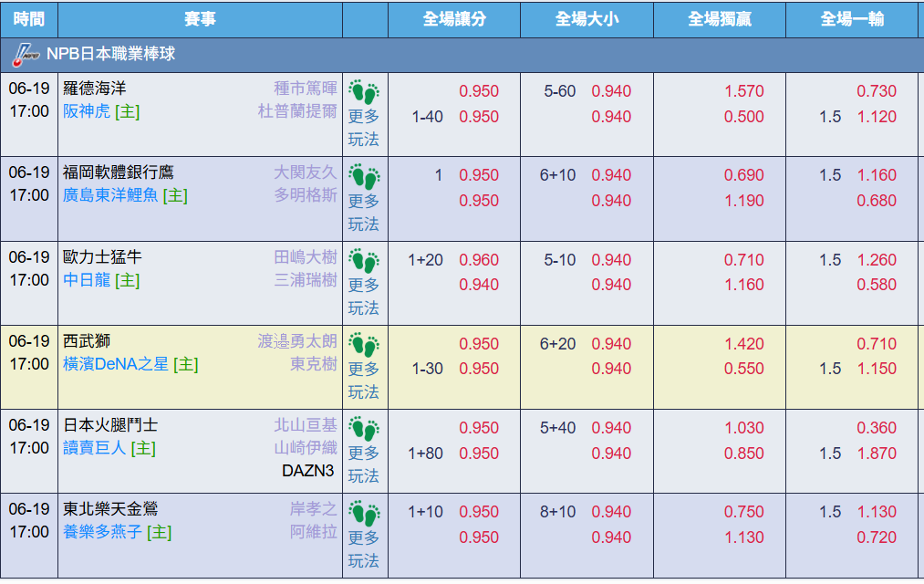This screenshot has width=924, height=584.
Task: Open footprints icon for 歐力士猛牛 match
Action: point(364,261)
